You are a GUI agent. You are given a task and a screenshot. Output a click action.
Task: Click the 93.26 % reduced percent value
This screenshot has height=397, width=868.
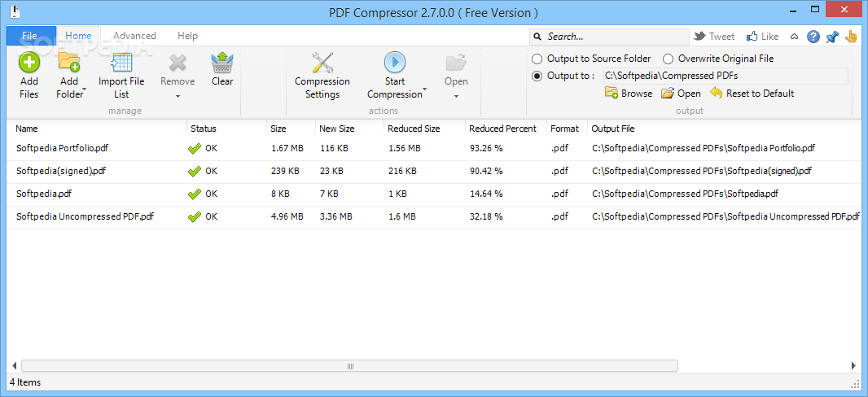[486, 148]
